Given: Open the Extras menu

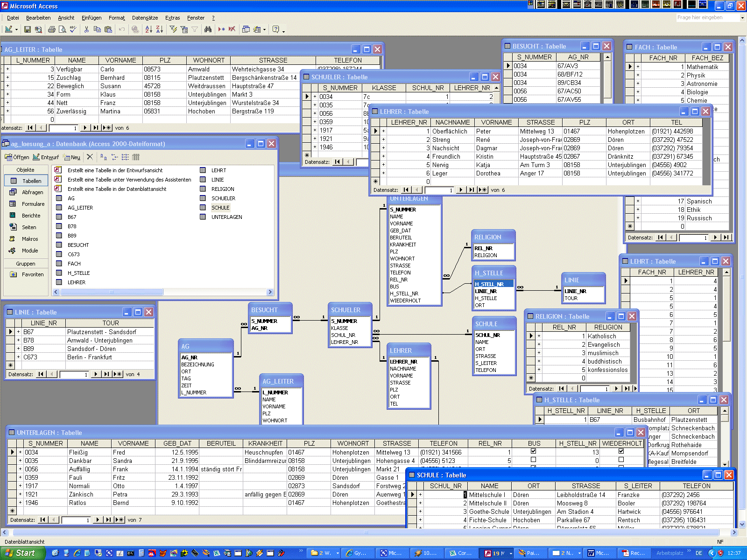Looking at the screenshot, I should [172, 18].
